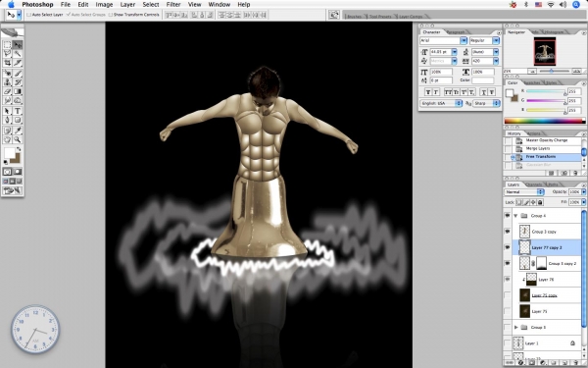588x368 pixels.
Task: Open the Image menu
Action: click(104, 5)
